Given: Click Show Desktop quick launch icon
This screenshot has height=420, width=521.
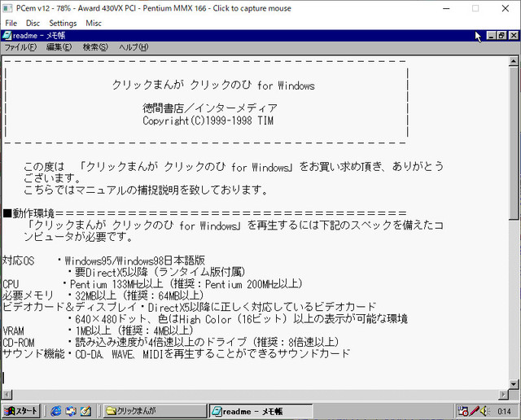Looking at the screenshot, I should point(85,411).
